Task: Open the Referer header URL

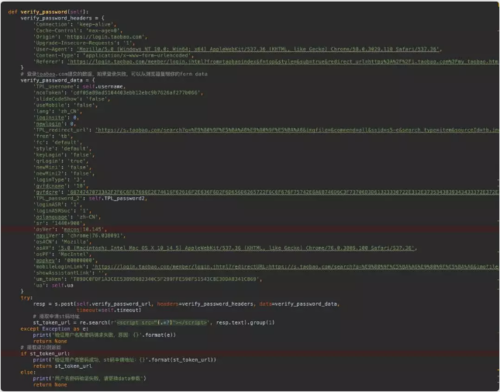Action: (283, 62)
